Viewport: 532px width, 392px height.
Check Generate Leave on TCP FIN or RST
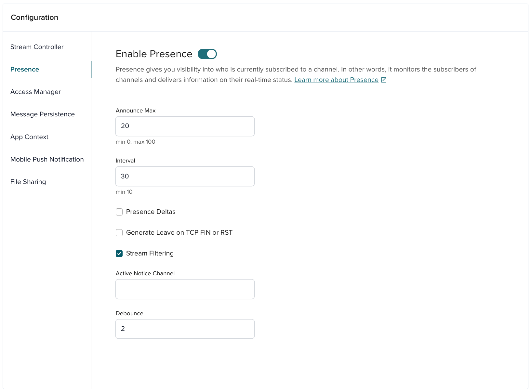point(119,232)
